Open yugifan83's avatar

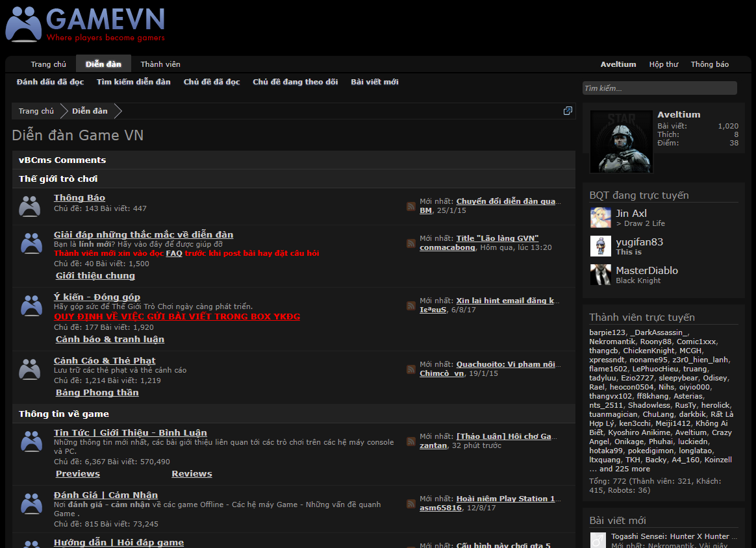click(x=600, y=246)
